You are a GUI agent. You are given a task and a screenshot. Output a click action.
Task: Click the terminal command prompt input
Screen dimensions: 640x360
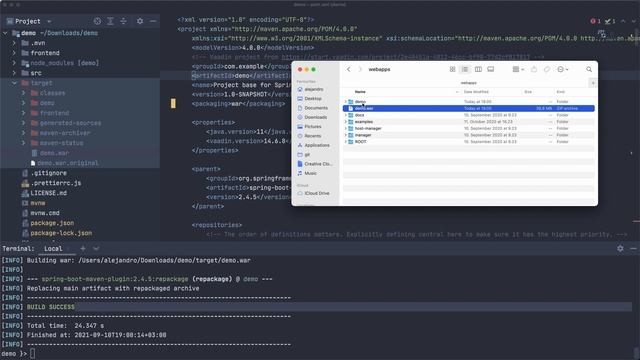[33, 354]
